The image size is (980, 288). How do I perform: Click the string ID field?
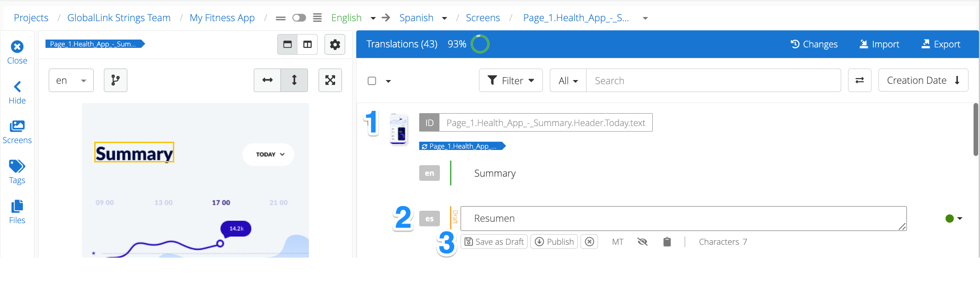pos(546,123)
